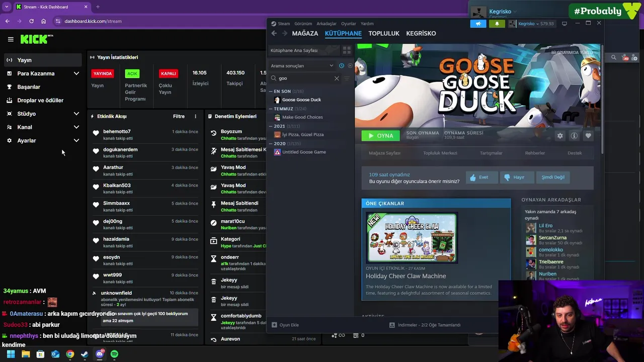
Task: Click the green OYNA play button
Action: (x=381, y=136)
